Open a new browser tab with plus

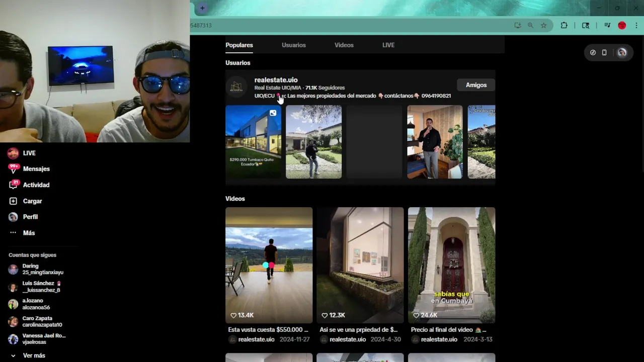[202, 8]
